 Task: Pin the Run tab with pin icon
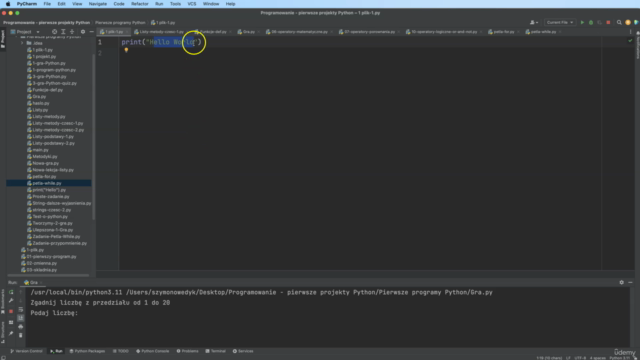(x=11, y=333)
